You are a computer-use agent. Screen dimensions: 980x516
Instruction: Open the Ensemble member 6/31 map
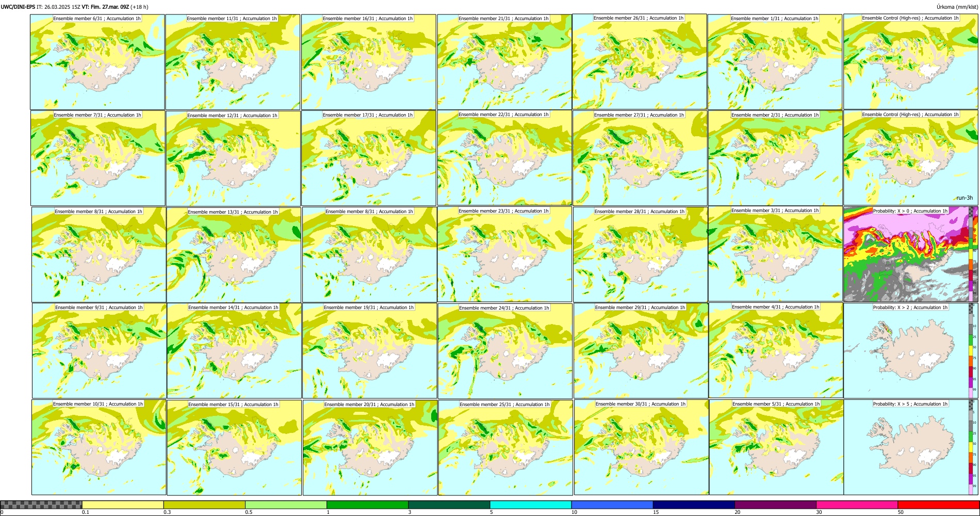tap(97, 62)
